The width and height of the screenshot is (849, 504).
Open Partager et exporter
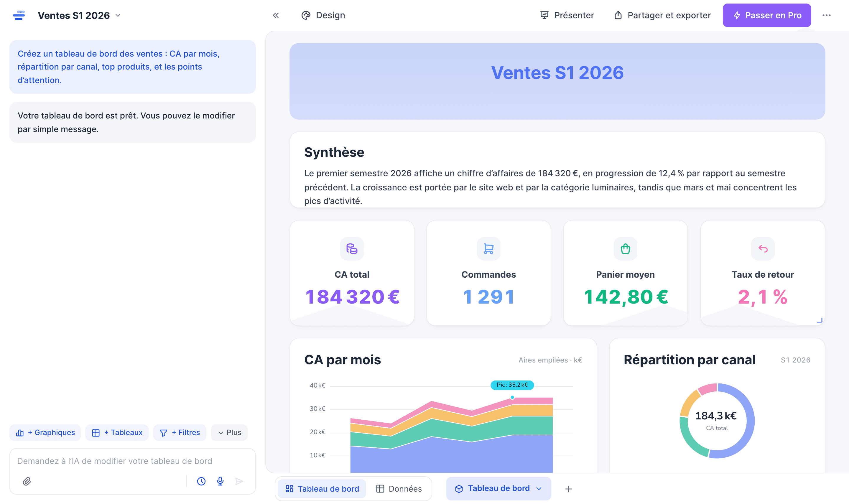663,15
